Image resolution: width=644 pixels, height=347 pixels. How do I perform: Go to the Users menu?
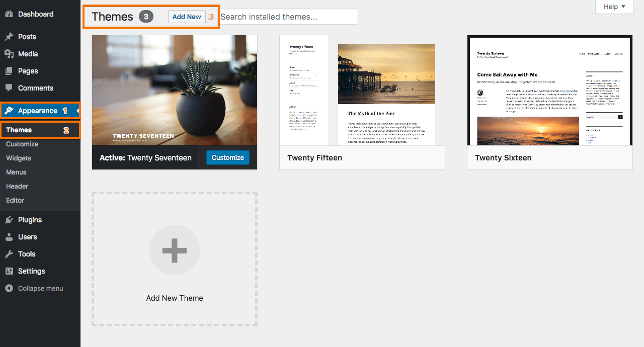[x=40, y=237]
